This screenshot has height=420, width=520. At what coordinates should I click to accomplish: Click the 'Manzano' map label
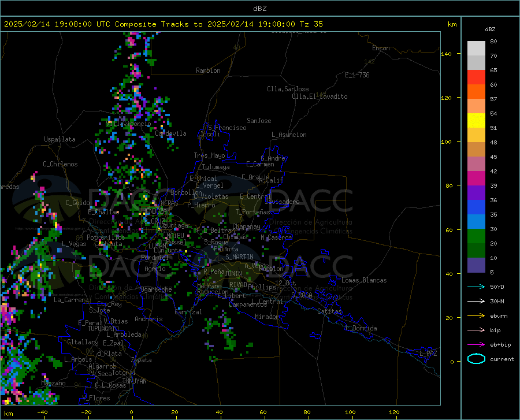pos(53,383)
